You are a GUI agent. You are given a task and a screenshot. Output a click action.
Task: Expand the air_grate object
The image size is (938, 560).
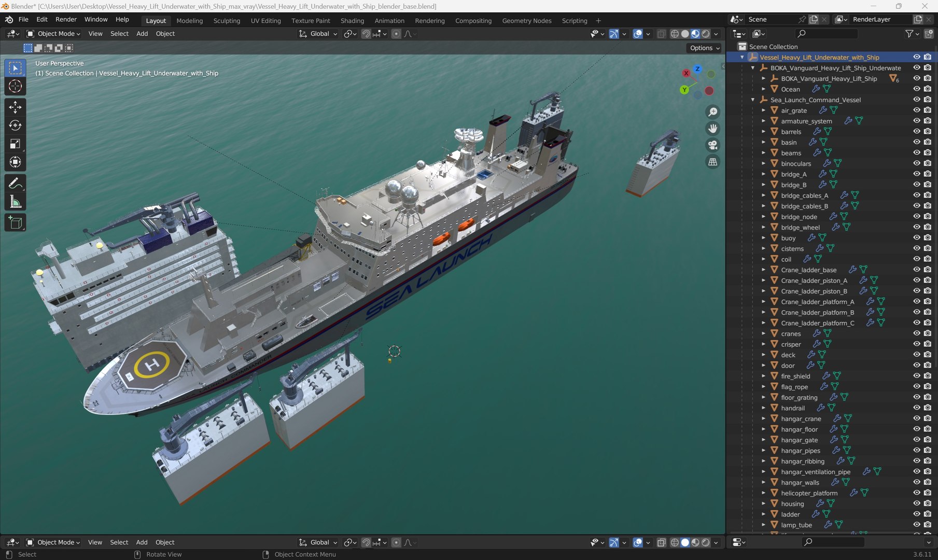(763, 110)
